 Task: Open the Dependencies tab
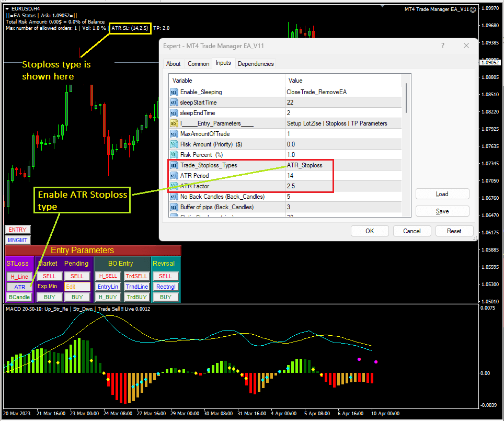256,64
